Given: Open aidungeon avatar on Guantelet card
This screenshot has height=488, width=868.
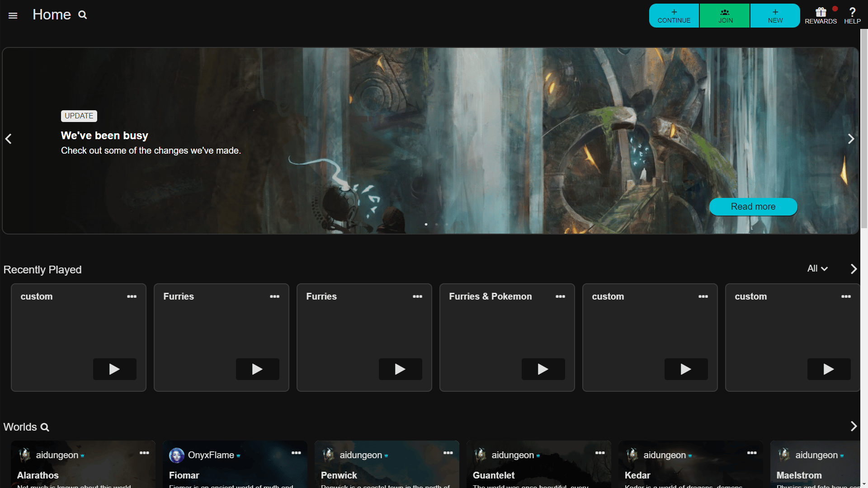Looking at the screenshot, I should click(481, 455).
